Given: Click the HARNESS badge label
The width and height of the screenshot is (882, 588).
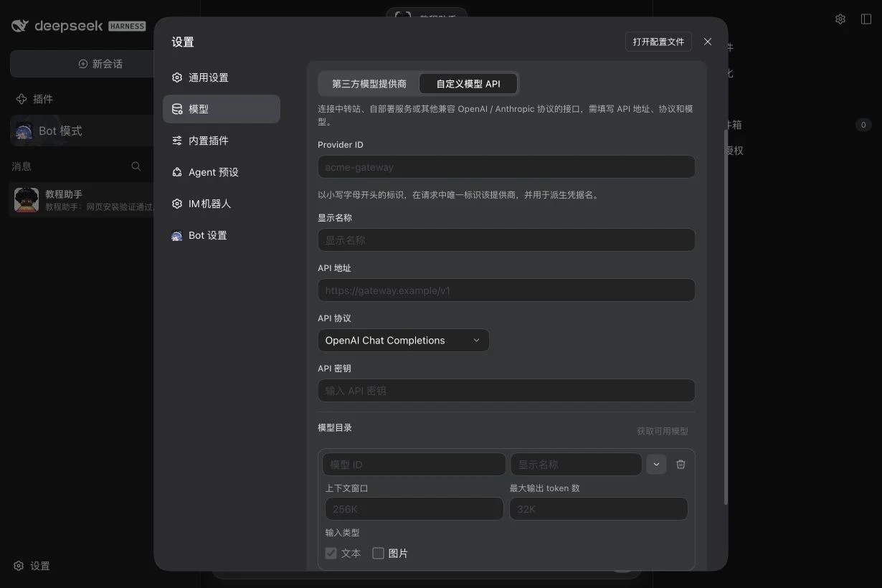Looking at the screenshot, I should tap(127, 26).
